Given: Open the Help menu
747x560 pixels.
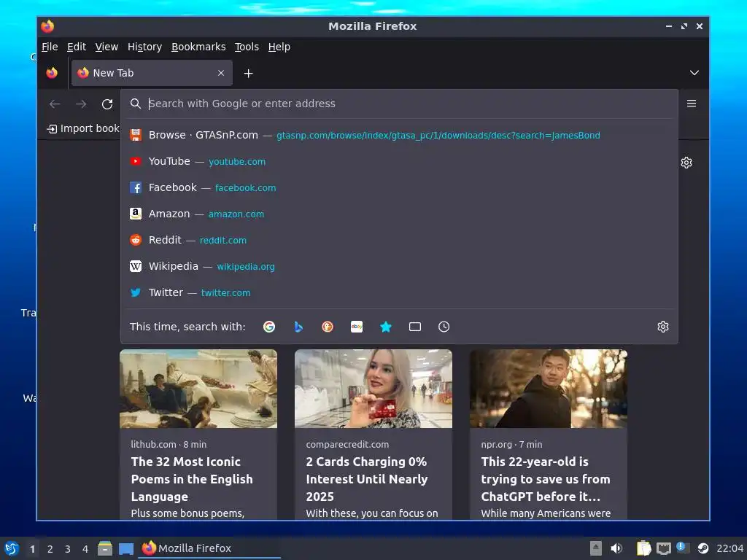Looking at the screenshot, I should tap(279, 47).
